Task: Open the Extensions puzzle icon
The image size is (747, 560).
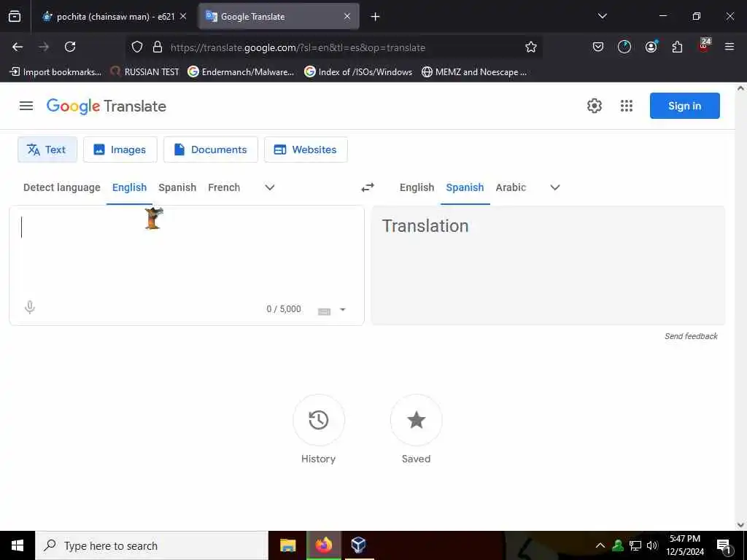Action: tap(677, 47)
